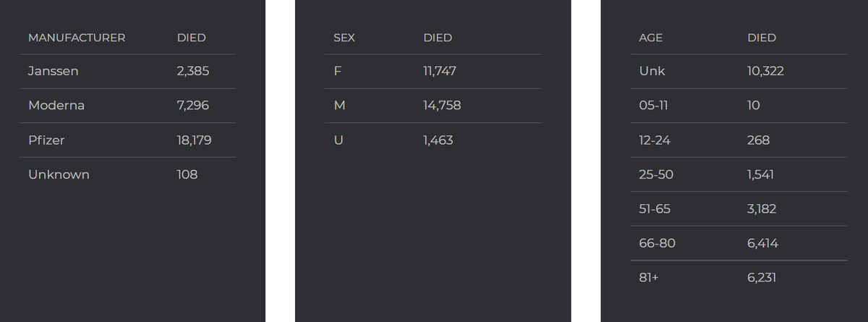The height and width of the screenshot is (322, 868).
Task: Click the 25-50 age group label
Action: tap(656, 174)
